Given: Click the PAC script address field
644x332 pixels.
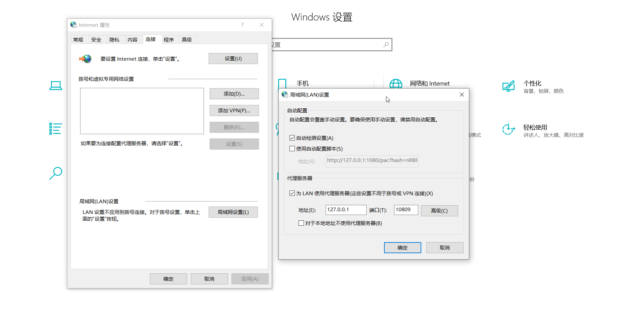Looking at the screenshot, I should [372, 161].
